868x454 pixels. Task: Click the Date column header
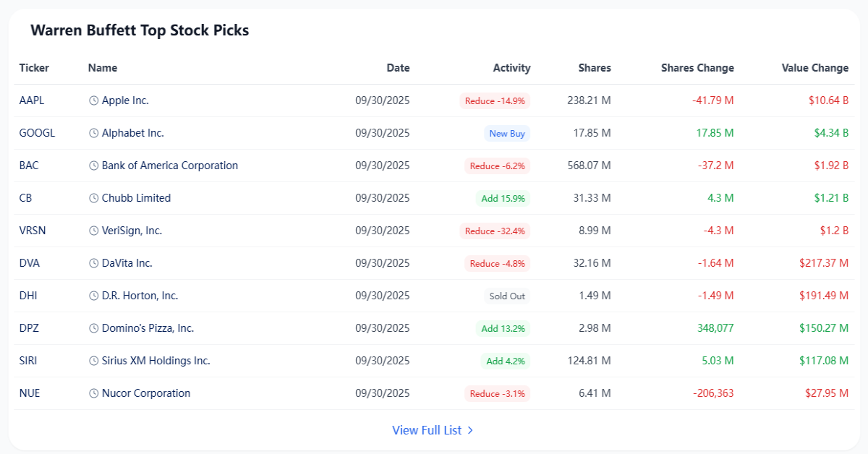click(x=398, y=68)
